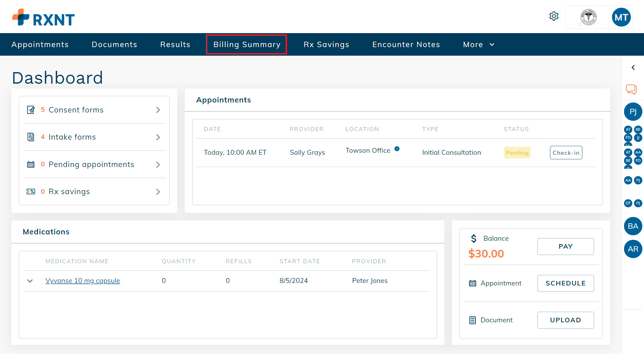Click Check-in for today's appointment
Image resolution: width=644 pixels, height=354 pixels.
click(x=566, y=153)
